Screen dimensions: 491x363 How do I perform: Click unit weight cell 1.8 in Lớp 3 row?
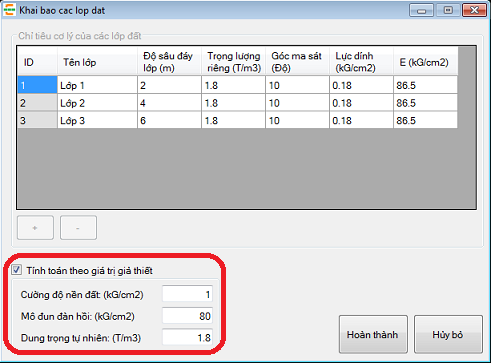(x=233, y=120)
